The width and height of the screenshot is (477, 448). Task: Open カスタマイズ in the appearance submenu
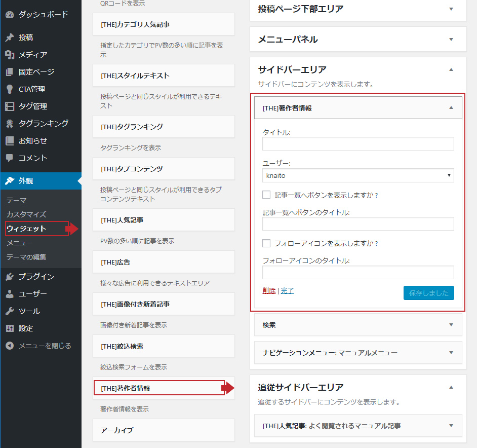(x=26, y=214)
